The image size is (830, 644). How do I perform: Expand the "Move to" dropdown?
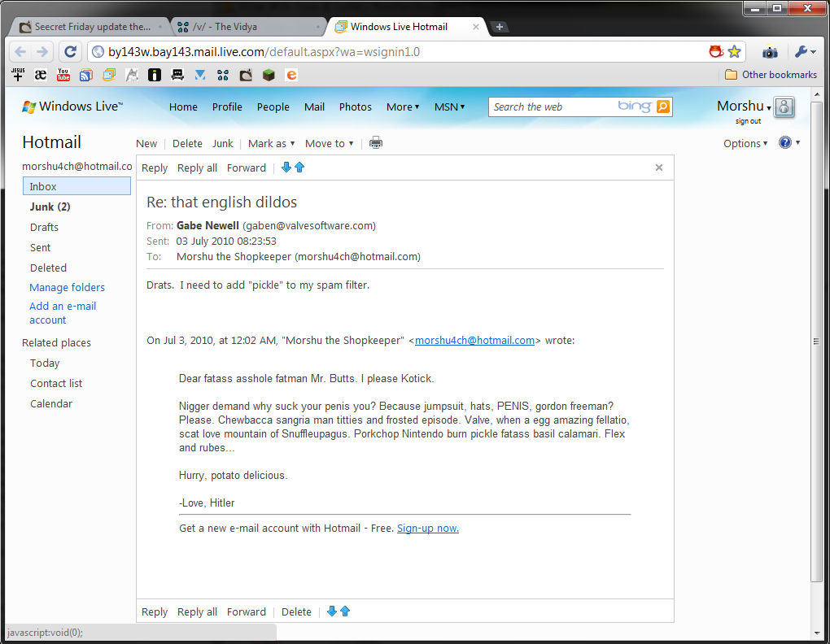tap(330, 143)
